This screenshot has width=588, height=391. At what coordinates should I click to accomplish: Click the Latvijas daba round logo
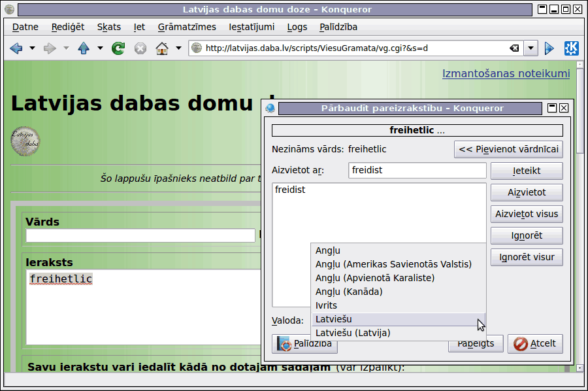point(25,141)
